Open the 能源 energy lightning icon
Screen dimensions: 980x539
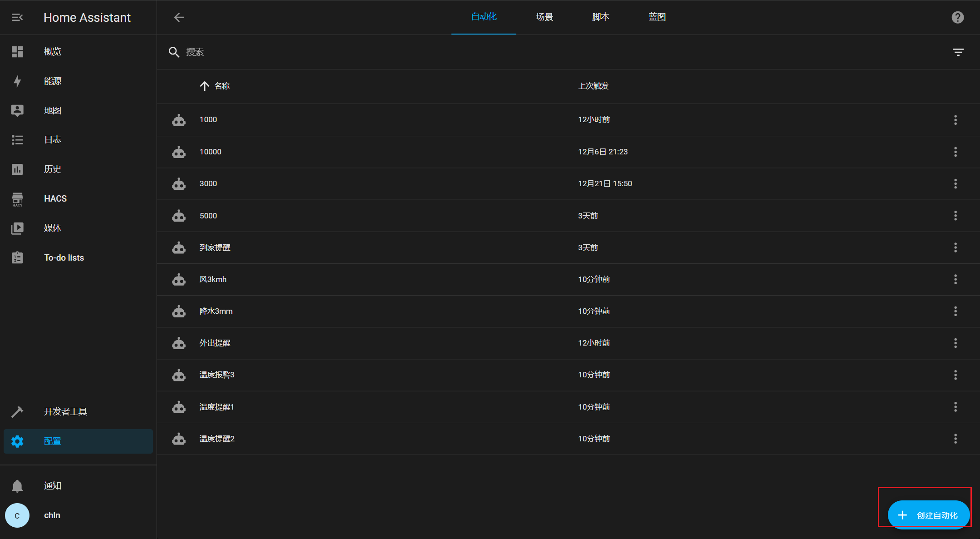pos(17,81)
